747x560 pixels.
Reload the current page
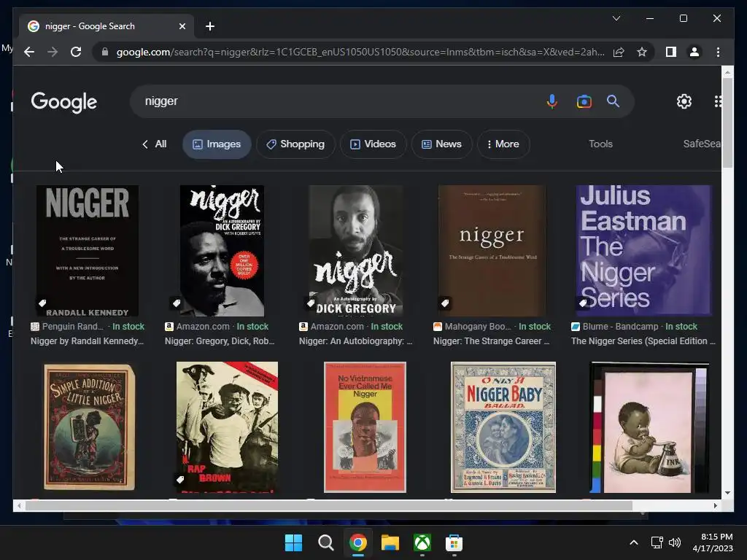tap(76, 52)
